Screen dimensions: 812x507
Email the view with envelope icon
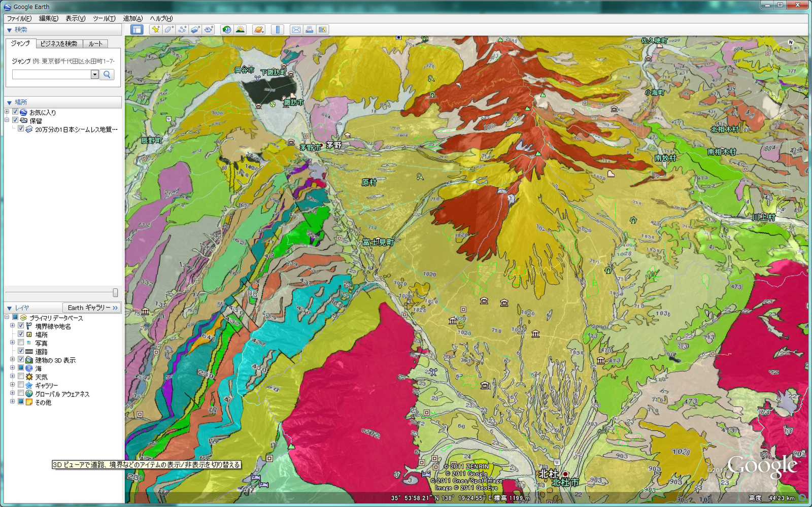coord(296,29)
